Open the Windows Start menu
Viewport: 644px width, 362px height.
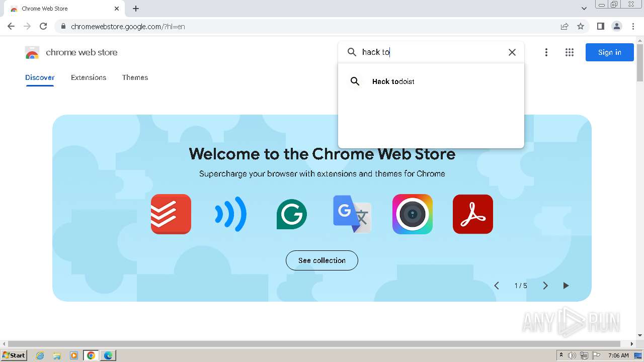coord(14,355)
